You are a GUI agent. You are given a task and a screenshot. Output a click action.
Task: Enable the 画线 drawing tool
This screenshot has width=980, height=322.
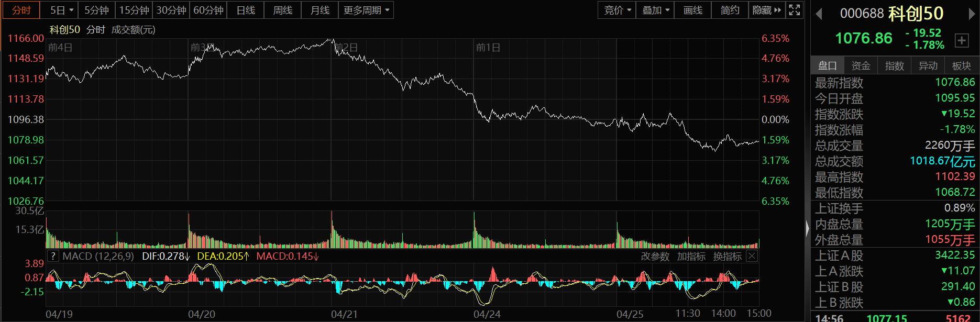(x=692, y=10)
